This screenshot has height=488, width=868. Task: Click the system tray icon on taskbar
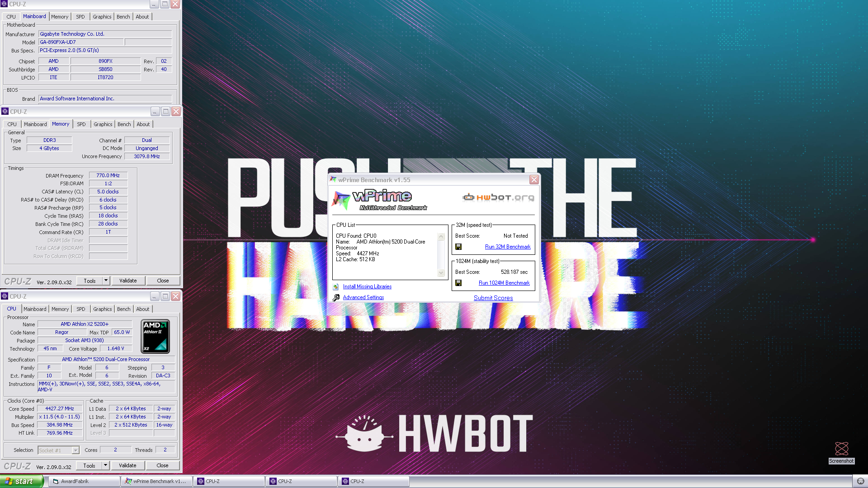tap(860, 481)
